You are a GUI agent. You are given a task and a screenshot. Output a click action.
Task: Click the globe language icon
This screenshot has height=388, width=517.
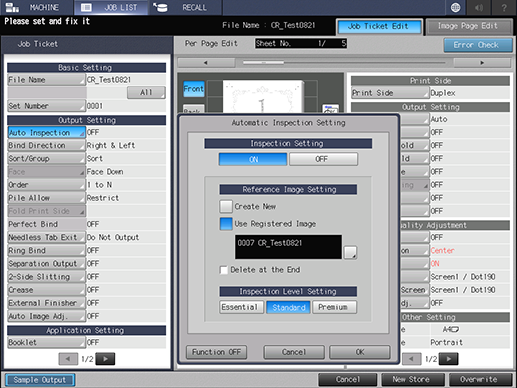(x=455, y=7)
